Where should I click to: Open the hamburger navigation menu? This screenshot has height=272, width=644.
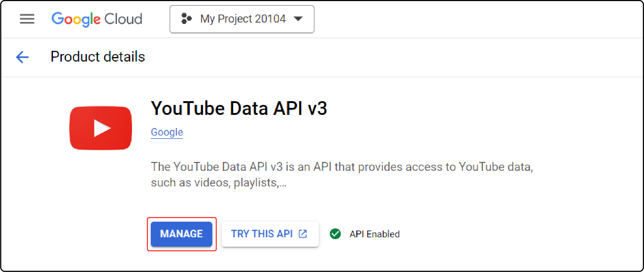(x=27, y=19)
